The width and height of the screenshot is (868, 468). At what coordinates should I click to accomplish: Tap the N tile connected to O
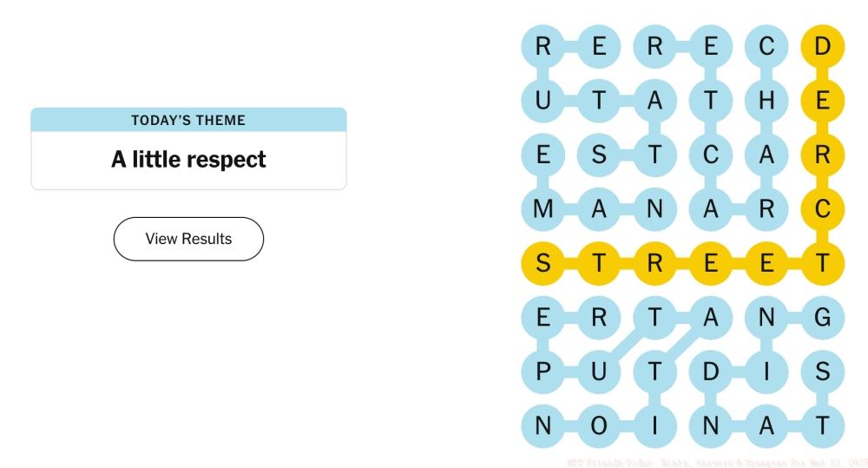(x=543, y=426)
